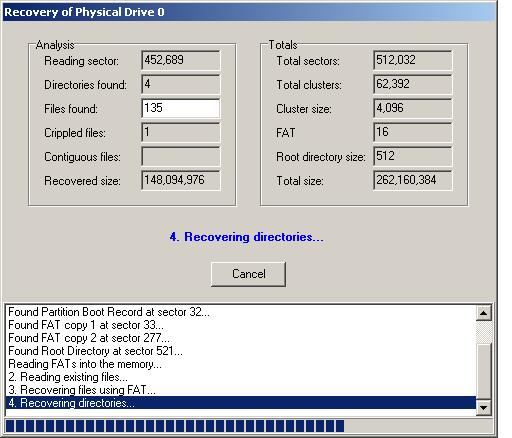512x438 pixels.
Task: Click the 'Total sectors:' label
Action: click(x=308, y=61)
